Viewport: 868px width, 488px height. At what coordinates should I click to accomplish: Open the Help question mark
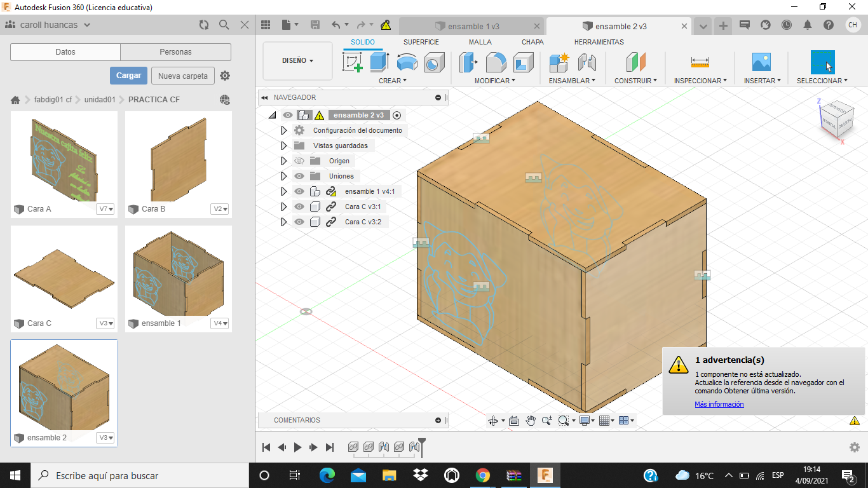(829, 25)
